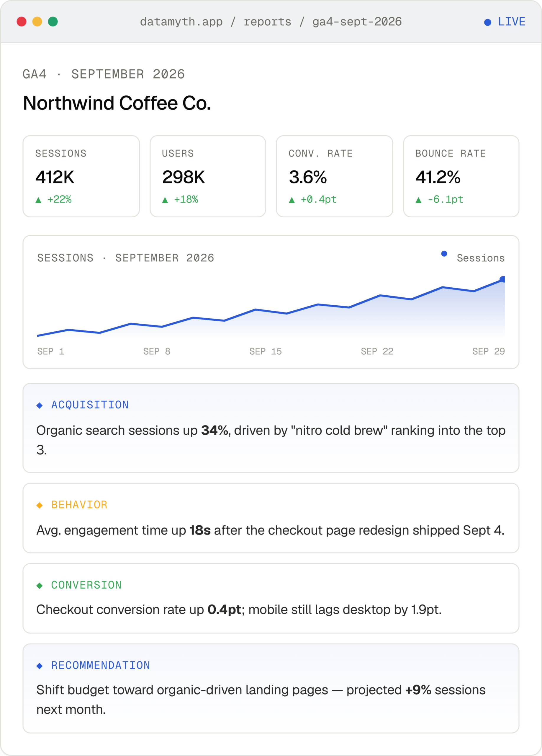Open the Sessions 412K metric card

click(81, 176)
